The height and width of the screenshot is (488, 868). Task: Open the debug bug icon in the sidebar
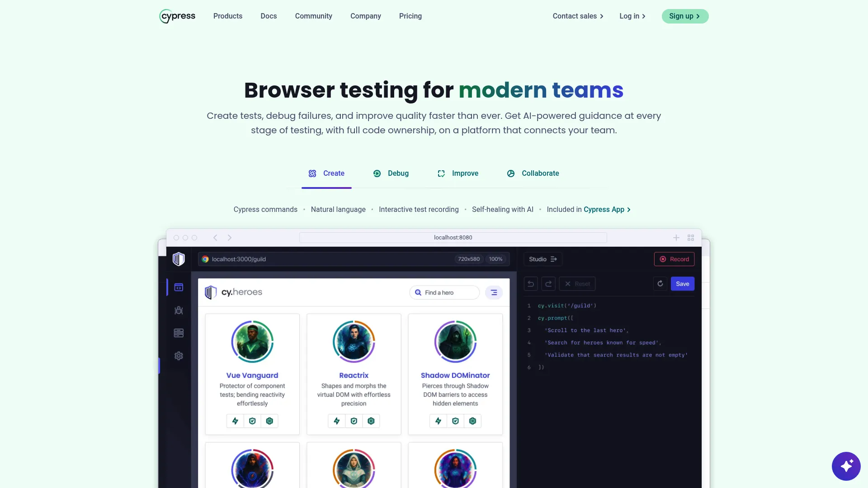coord(179,310)
